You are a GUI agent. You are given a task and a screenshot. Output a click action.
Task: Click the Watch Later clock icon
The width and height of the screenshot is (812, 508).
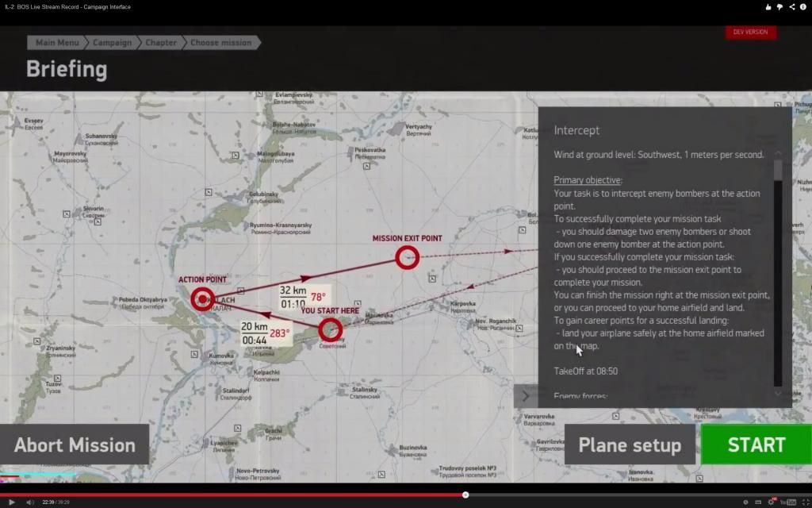745,502
